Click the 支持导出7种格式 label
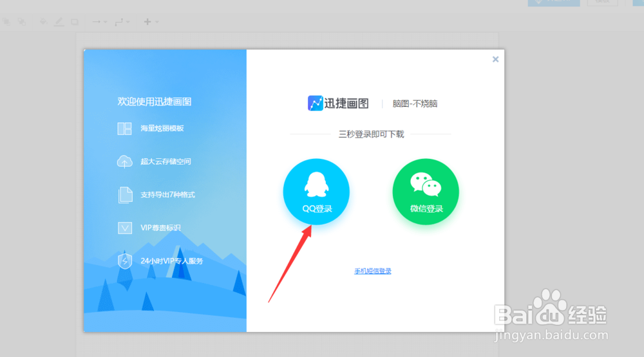Viewport: 644px width, 357px height. (167, 194)
